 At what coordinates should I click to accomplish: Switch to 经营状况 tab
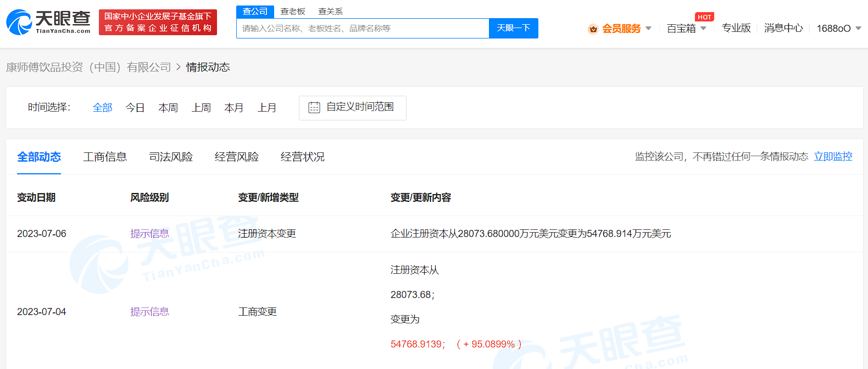[303, 157]
